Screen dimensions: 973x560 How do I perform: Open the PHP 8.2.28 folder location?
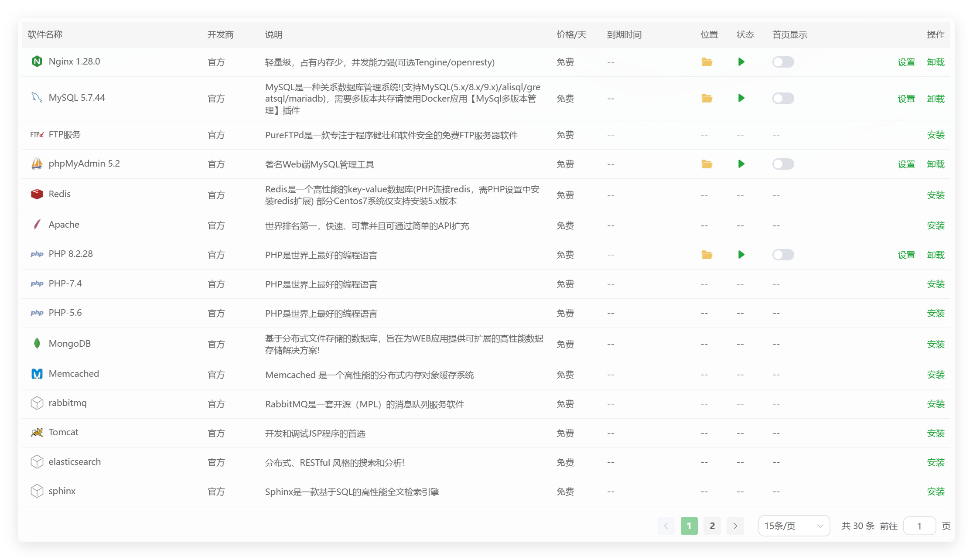[x=707, y=255]
